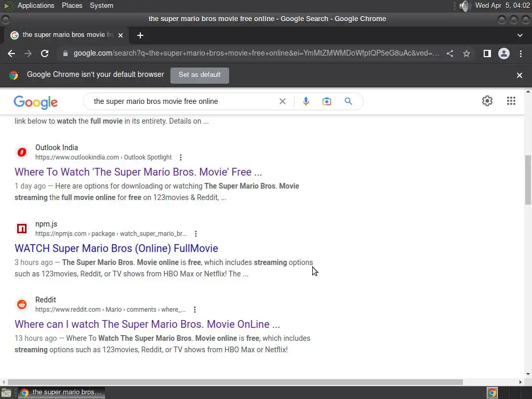The height and width of the screenshot is (399, 532).
Task: Reload the current page
Action: pos(45,54)
